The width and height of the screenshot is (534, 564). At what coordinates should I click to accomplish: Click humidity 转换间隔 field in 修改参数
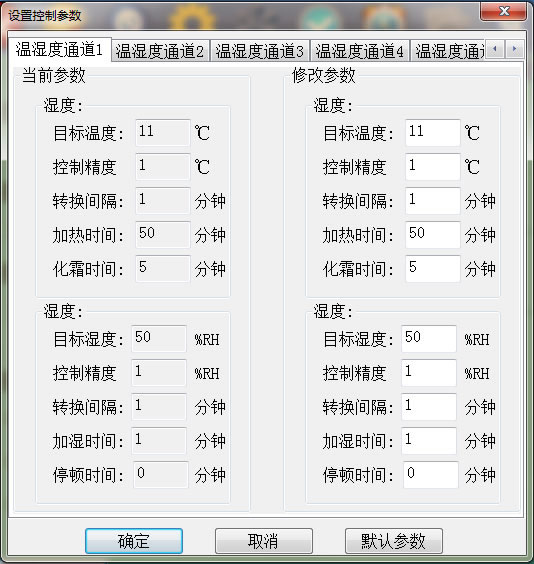coord(429,406)
